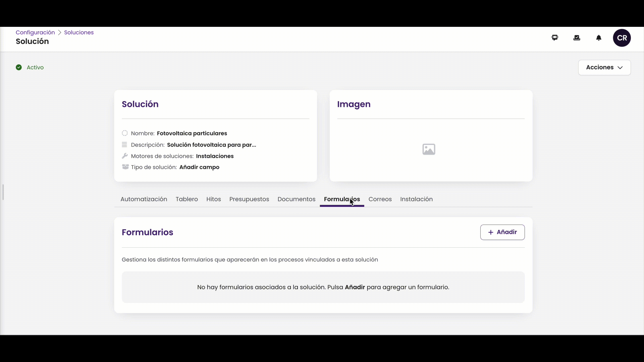The width and height of the screenshot is (644, 362).
Task: Click the Añadir campo solution type value
Action: coord(199,167)
